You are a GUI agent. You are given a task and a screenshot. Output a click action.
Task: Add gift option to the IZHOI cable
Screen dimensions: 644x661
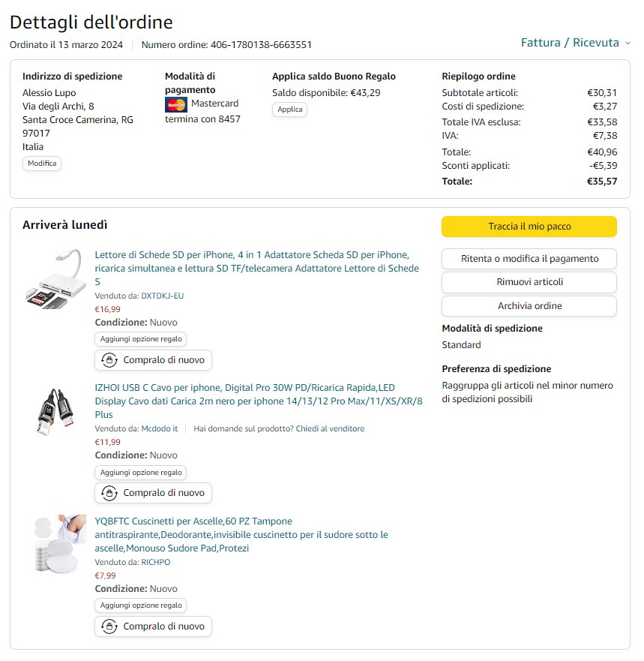point(141,472)
